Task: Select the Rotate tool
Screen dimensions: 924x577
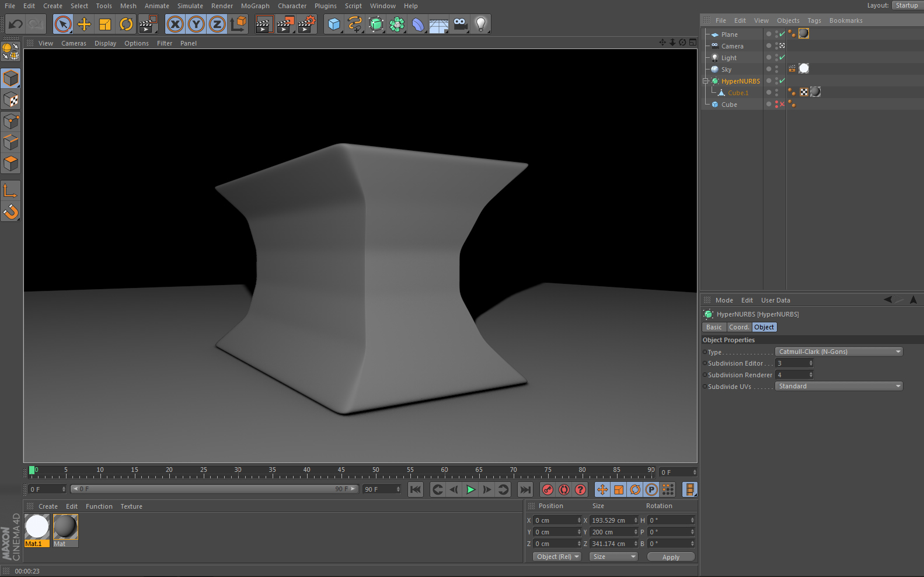Action: pyautogui.click(x=126, y=25)
